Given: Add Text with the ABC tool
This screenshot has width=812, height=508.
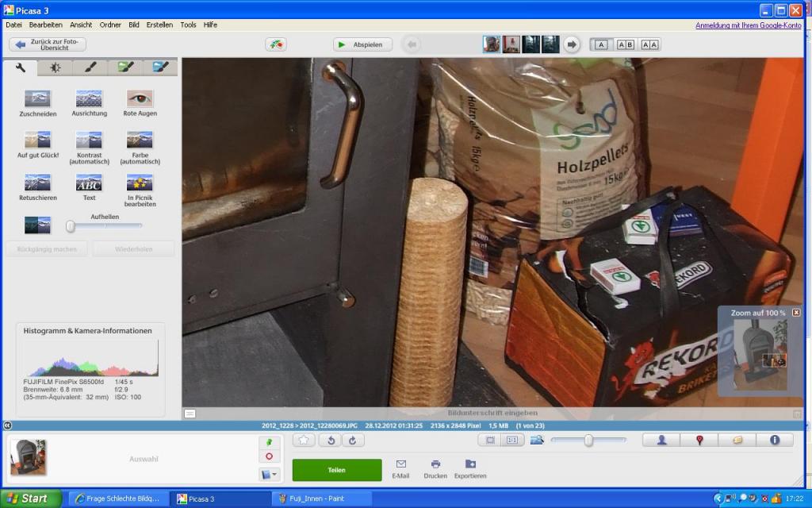Looking at the screenshot, I should point(89,187).
